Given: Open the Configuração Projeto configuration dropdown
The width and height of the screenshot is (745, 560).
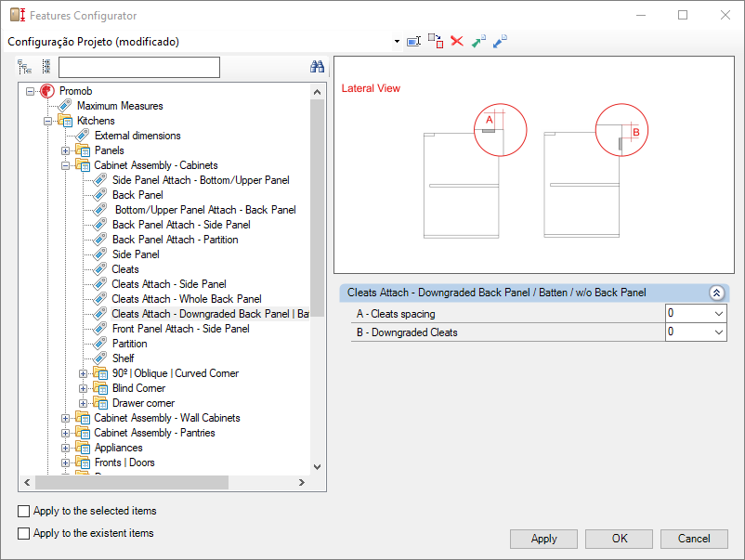Looking at the screenshot, I should pos(397,41).
